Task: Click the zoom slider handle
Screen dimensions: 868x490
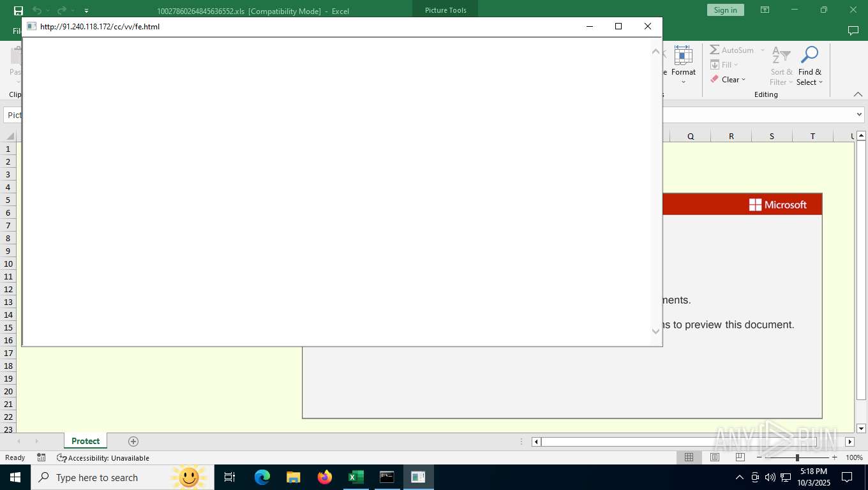Action: tap(797, 457)
